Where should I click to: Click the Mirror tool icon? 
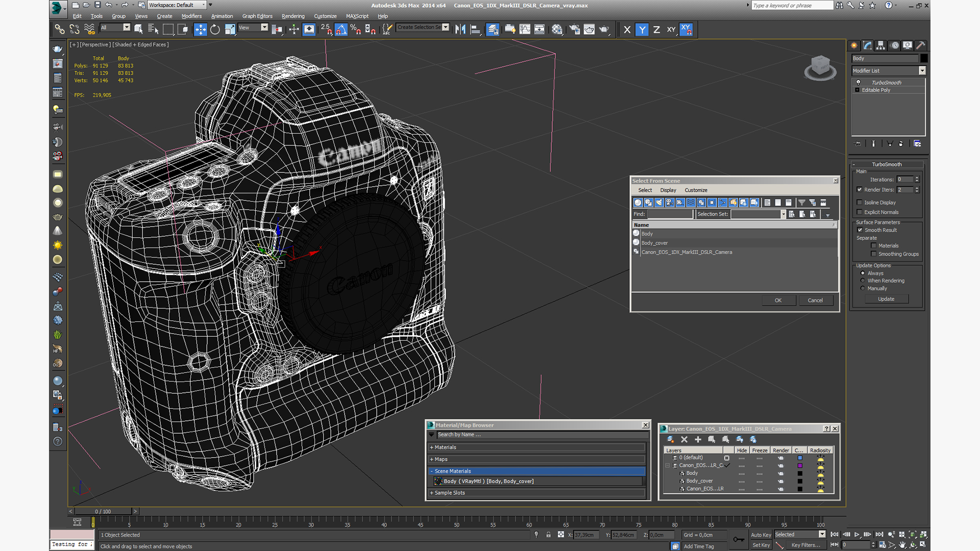[x=460, y=30]
